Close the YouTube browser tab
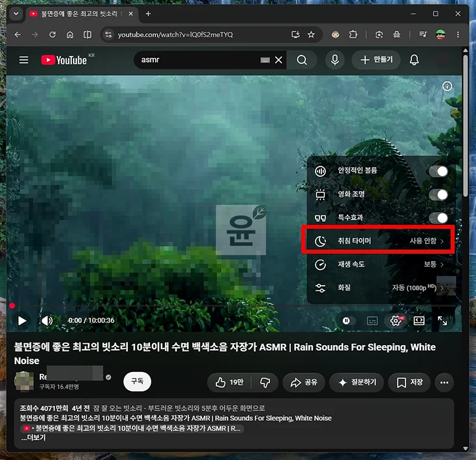This screenshot has height=460, width=476. tap(130, 14)
